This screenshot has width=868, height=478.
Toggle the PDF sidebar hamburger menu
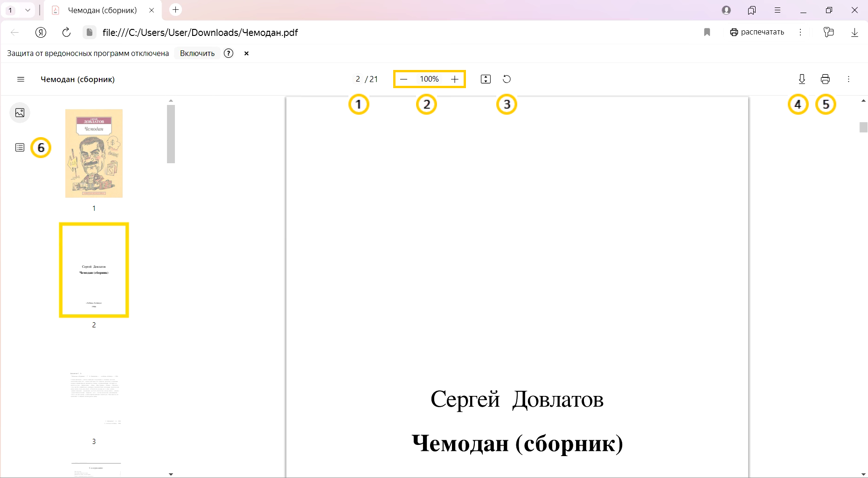(21, 79)
